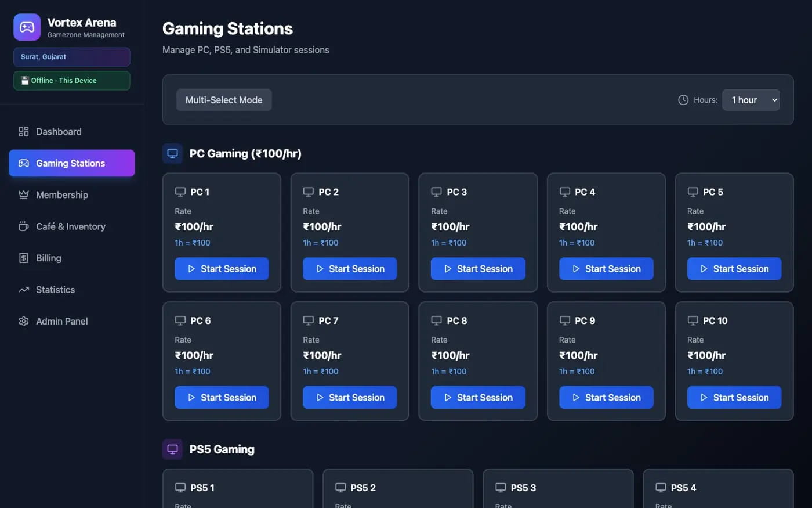Click the Surat, Gujarat location badge
812x508 pixels.
tap(72, 57)
